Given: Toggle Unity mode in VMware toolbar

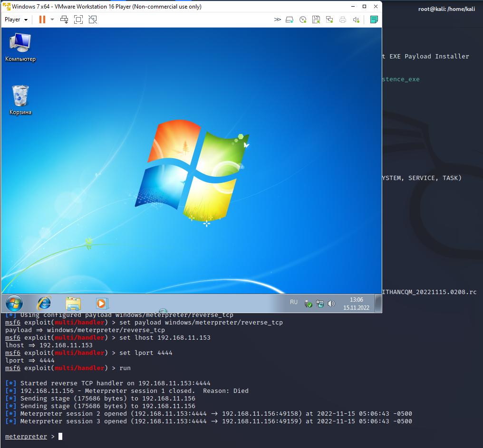Looking at the screenshot, I should coord(93,19).
